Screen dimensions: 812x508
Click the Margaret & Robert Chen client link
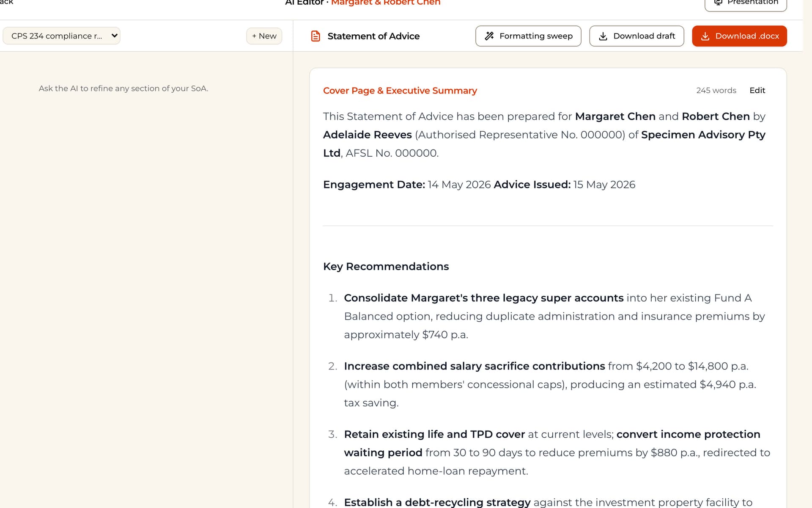tap(386, 3)
